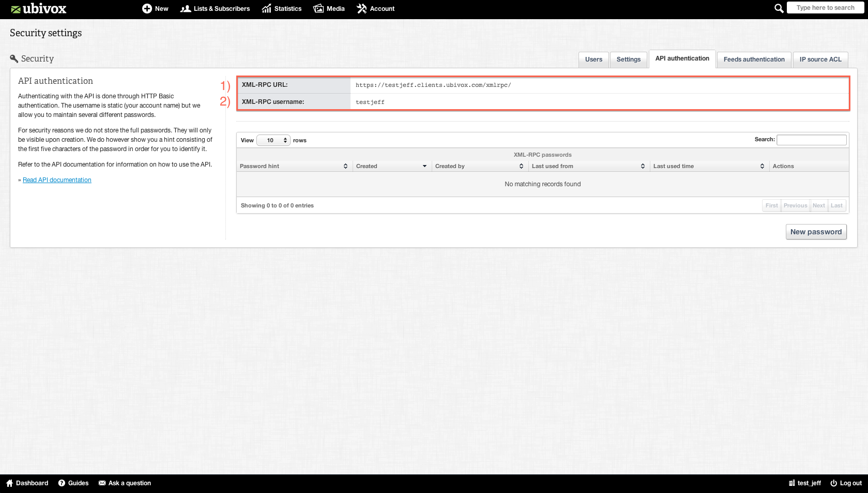Image resolution: width=868 pixels, height=493 pixels.
Task: Click the Log out power icon
Action: click(x=833, y=483)
